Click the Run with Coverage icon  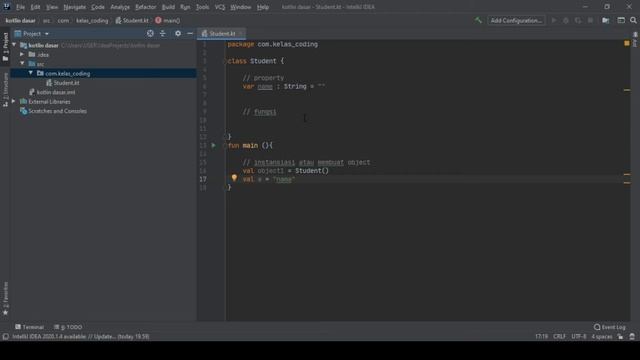pyautogui.click(x=578, y=20)
